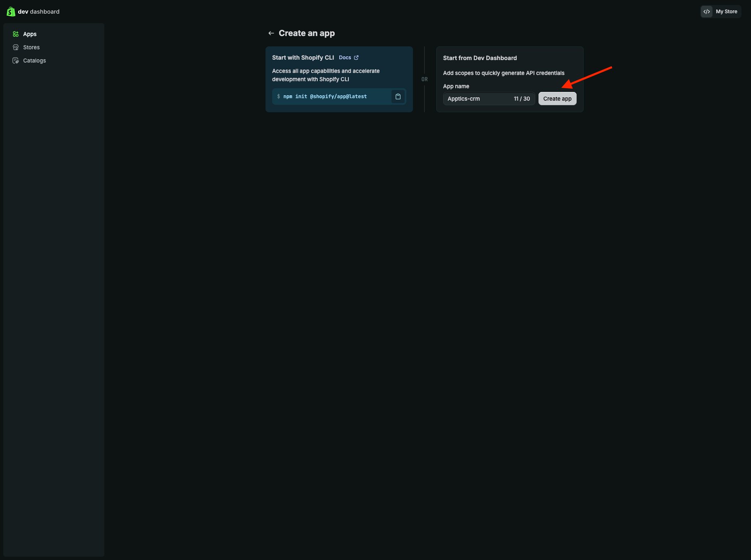Viewport: 751px width, 560px height.
Task: Copy the npm init command with clipboard icon
Action: 398,97
